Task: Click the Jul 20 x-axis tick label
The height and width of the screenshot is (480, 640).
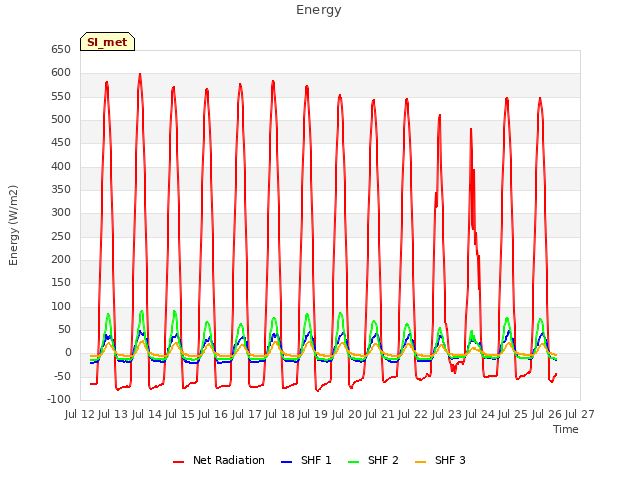Action: 347,414
